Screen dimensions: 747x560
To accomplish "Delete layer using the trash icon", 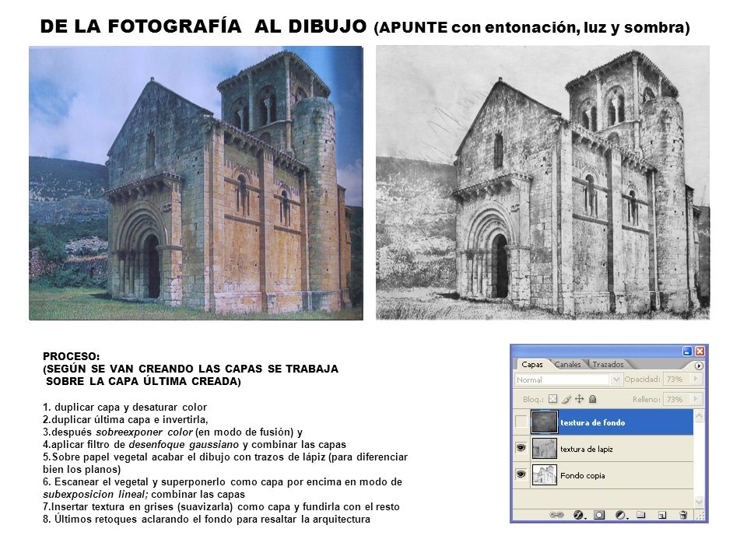I will (x=683, y=515).
